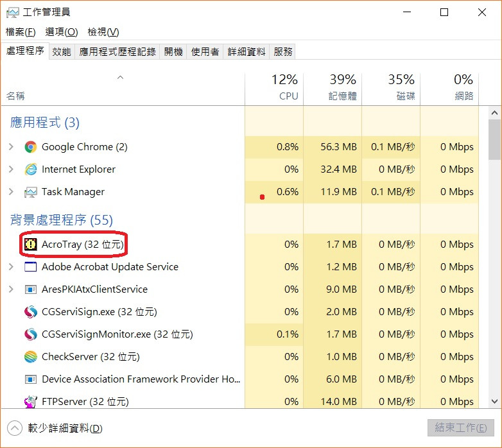This screenshot has height=448, width=502.
Task: Select the FTPServer (32 位元) row text
Action: 85,402
